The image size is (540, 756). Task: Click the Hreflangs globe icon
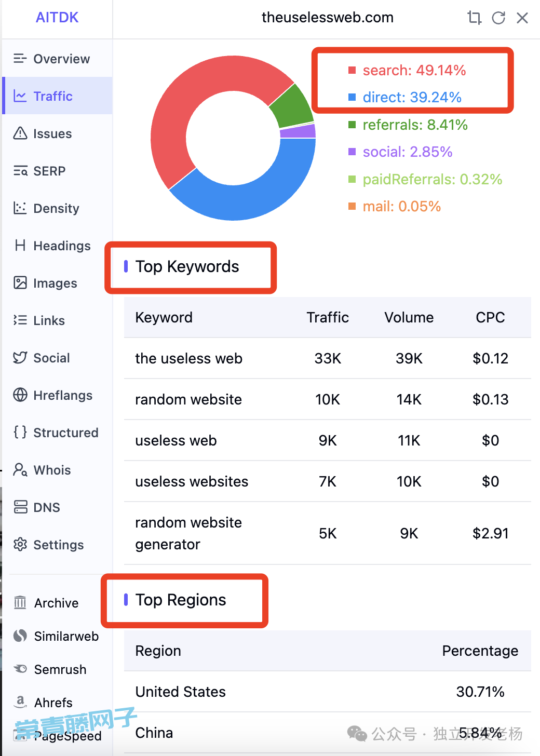(20, 395)
